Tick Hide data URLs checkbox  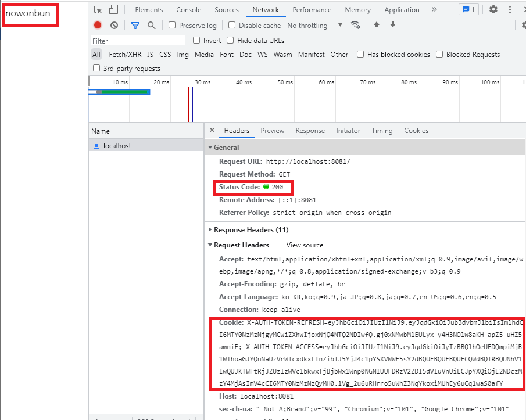click(x=230, y=40)
